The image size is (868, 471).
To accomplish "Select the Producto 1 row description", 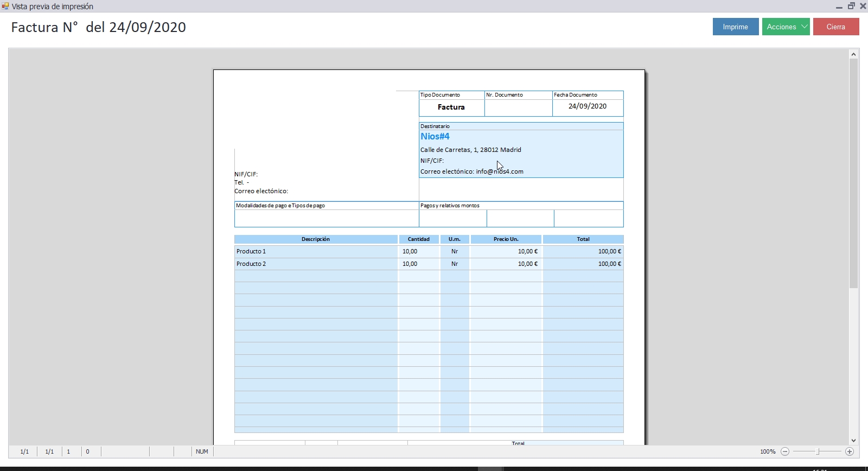I will pyautogui.click(x=251, y=251).
